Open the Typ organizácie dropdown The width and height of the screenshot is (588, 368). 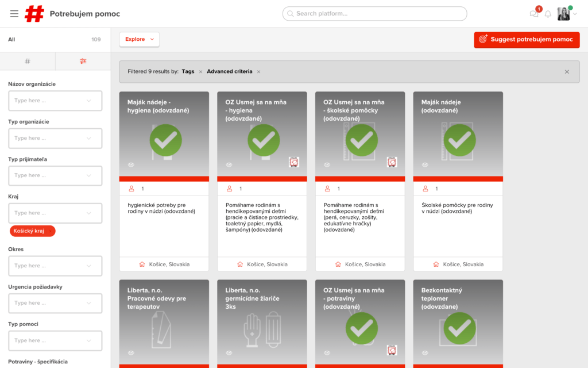click(55, 138)
